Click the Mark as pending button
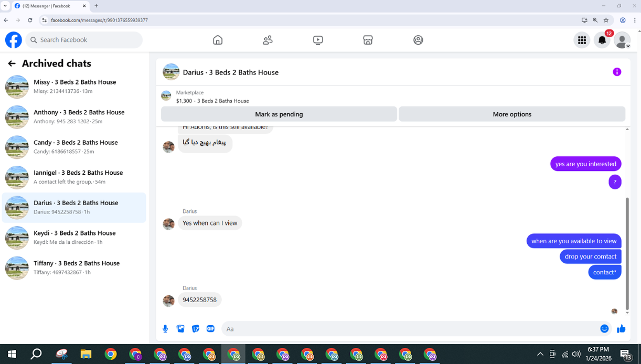Viewport: 641px width, 364px height. click(x=279, y=114)
